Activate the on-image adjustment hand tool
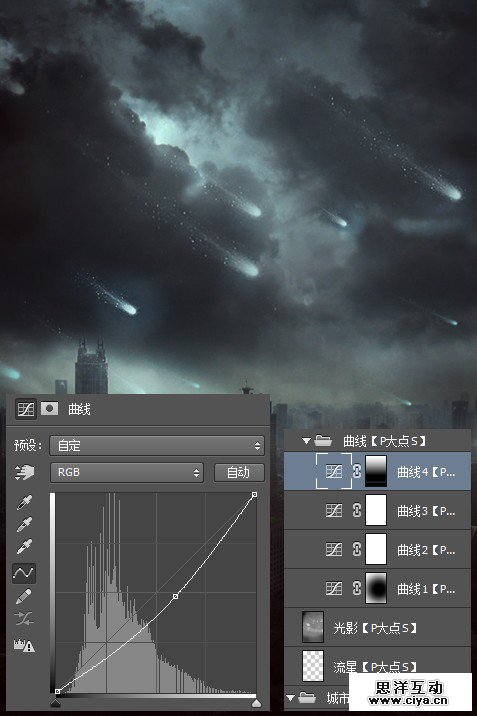The image size is (477, 716). [x=24, y=473]
